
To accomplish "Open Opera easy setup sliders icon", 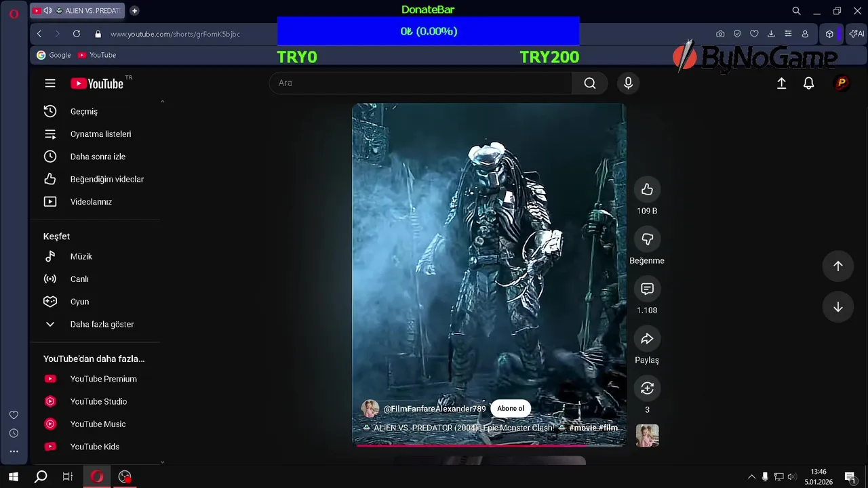I will point(788,34).
